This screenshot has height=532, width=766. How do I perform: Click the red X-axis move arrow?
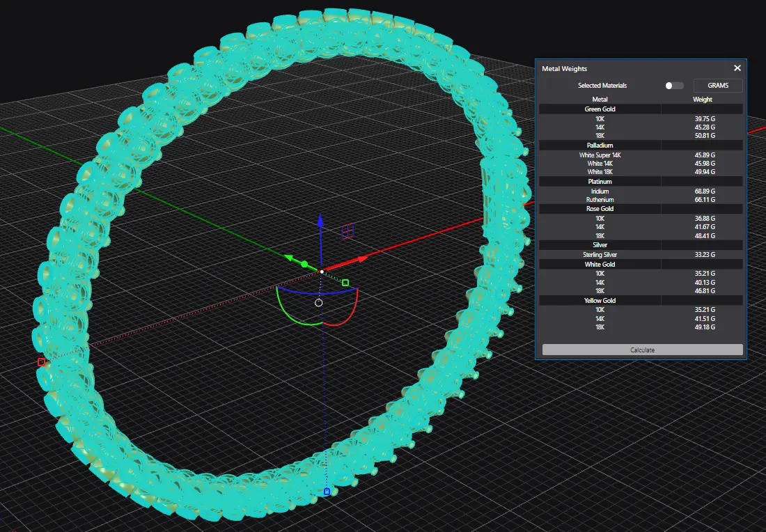(362, 258)
